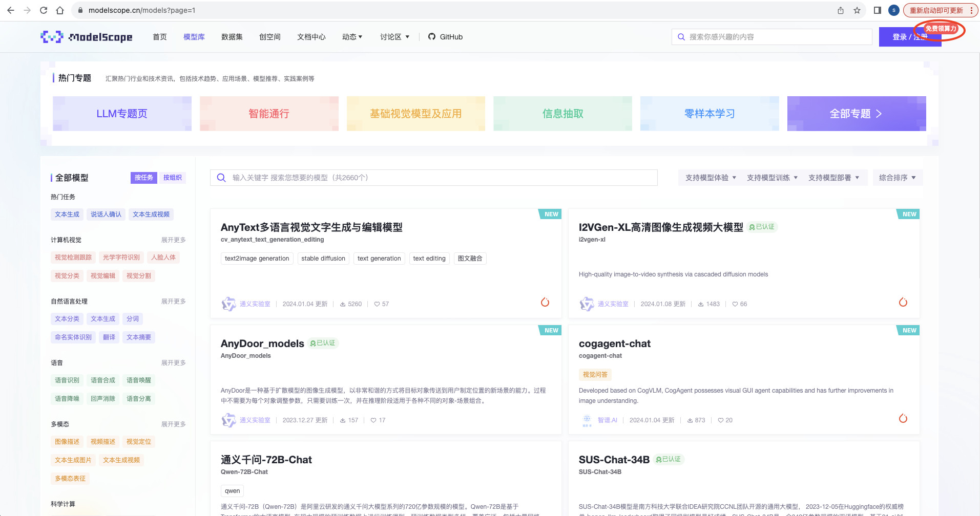Toggle 按任务 grouping mode

(144, 178)
